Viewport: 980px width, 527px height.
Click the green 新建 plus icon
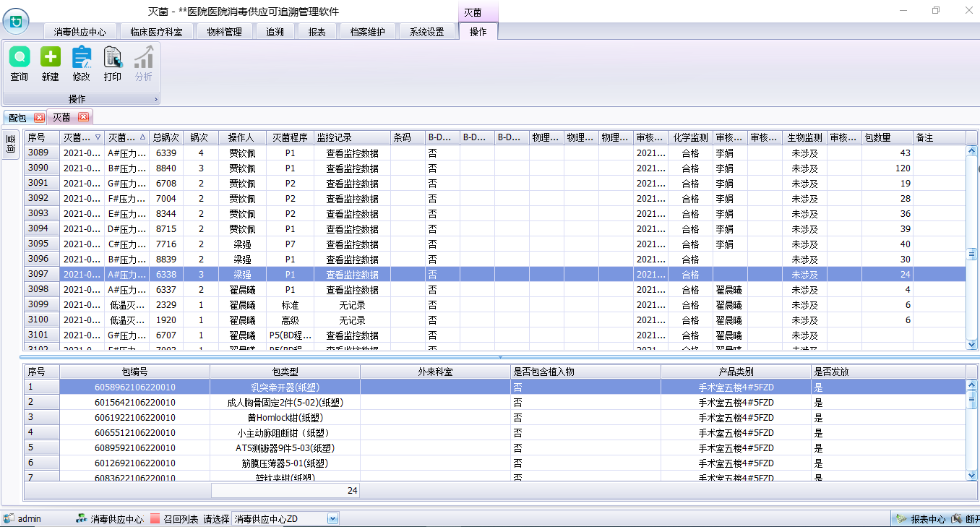point(51,57)
